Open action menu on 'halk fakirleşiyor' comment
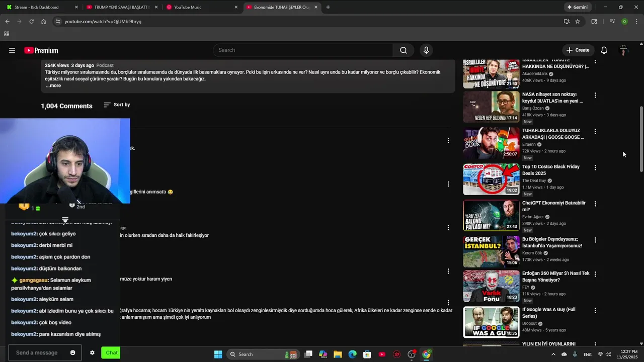644x362 pixels. click(x=448, y=228)
